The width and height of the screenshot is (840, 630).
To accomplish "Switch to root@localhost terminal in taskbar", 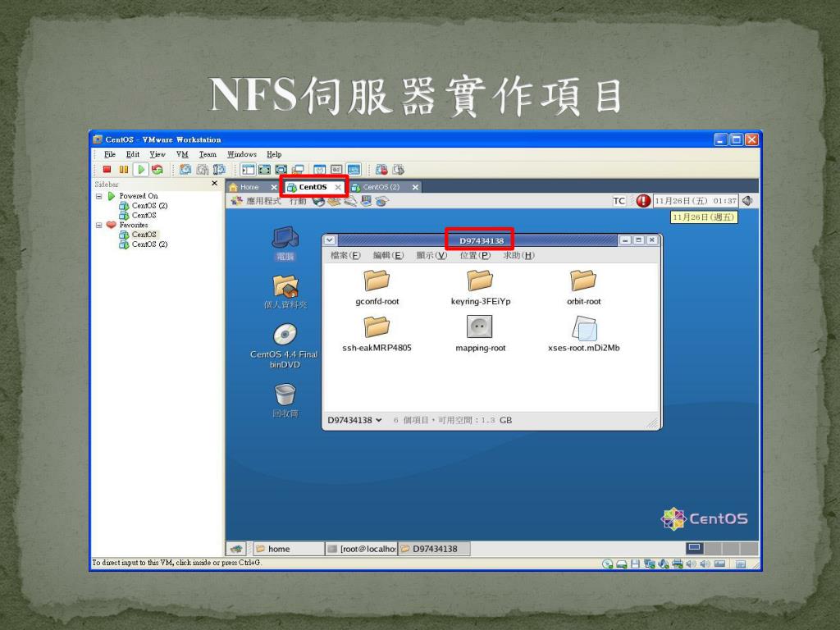I will pyautogui.click(x=362, y=549).
